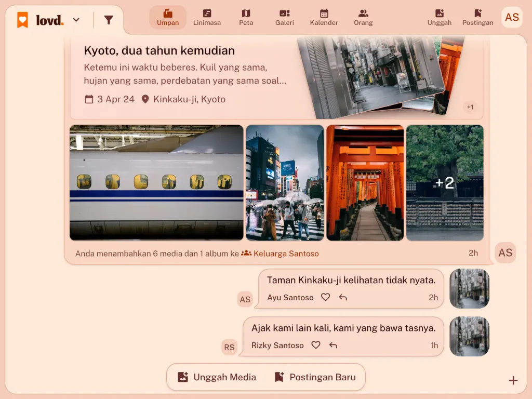Reply to Ayu Santoso's comment
Image resolution: width=532 pixels, height=399 pixels.
(x=343, y=298)
